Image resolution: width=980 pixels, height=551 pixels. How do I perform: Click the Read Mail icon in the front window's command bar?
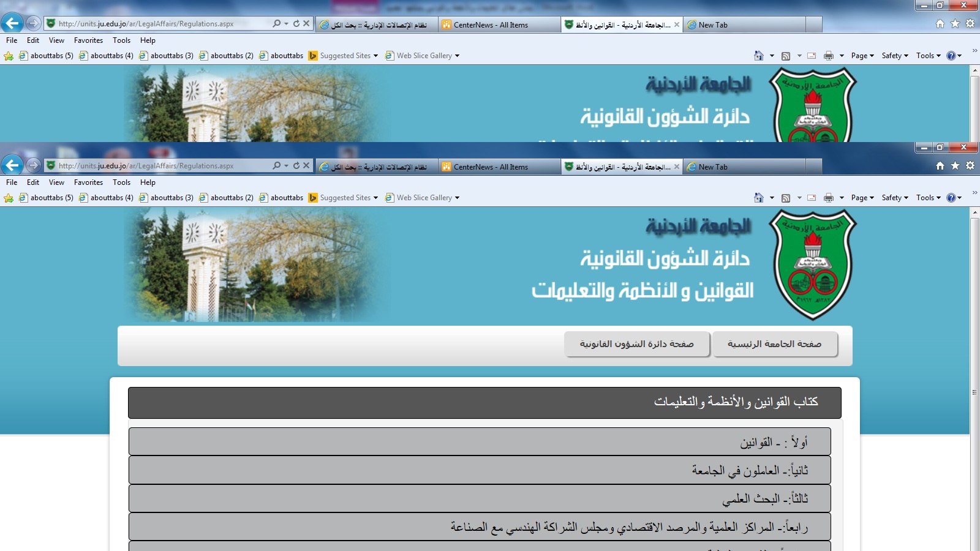[x=812, y=198]
